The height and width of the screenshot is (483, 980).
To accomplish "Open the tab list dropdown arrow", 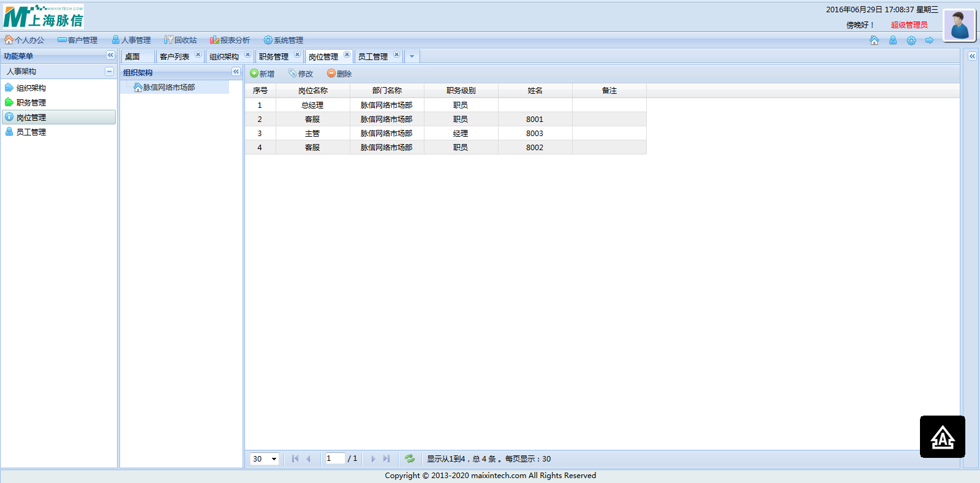I will point(412,56).
